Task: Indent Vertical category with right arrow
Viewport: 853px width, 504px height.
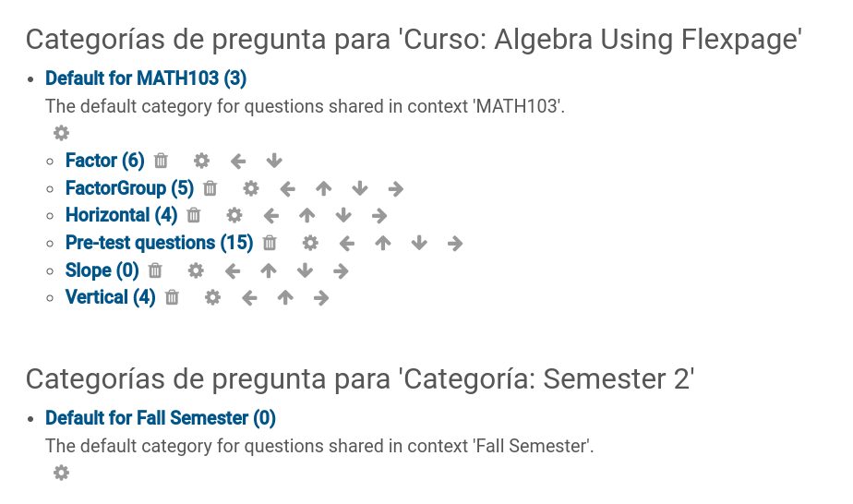Action: tap(321, 298)
